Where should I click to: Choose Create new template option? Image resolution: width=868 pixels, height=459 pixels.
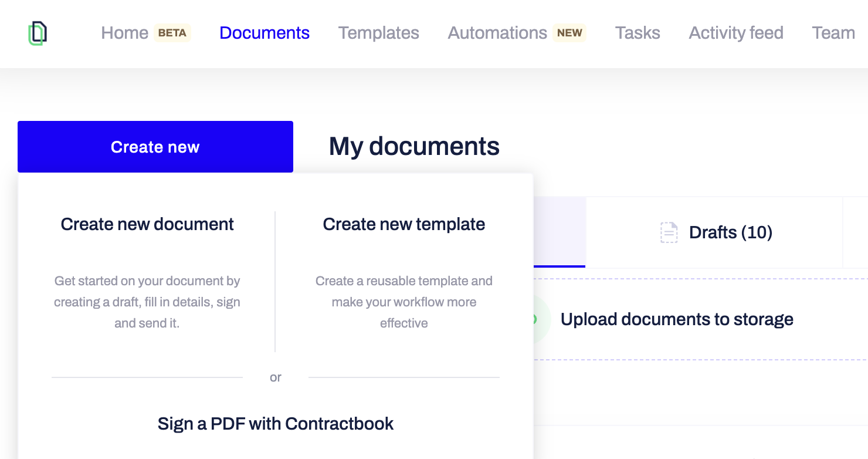404,224
